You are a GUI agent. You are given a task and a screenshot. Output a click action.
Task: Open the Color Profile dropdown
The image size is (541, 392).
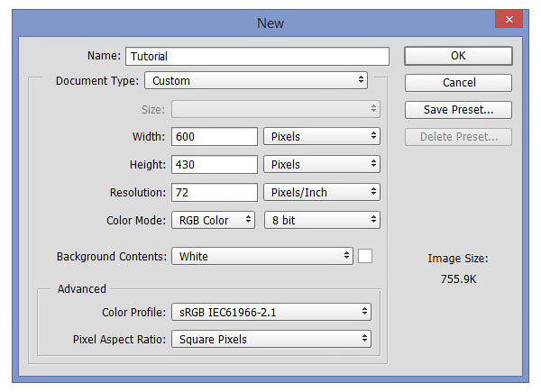(x=271, y=312)
